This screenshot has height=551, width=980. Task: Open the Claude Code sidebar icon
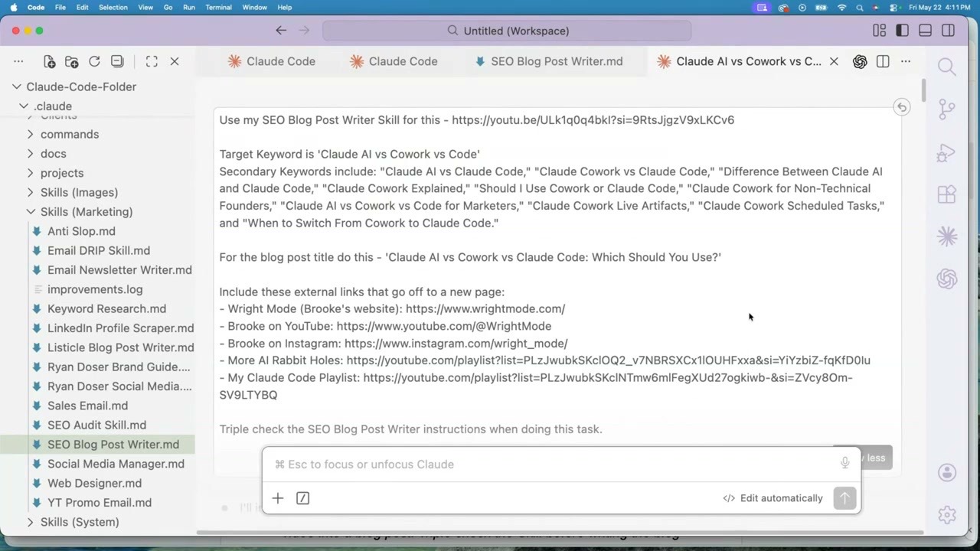pos(947,236)
